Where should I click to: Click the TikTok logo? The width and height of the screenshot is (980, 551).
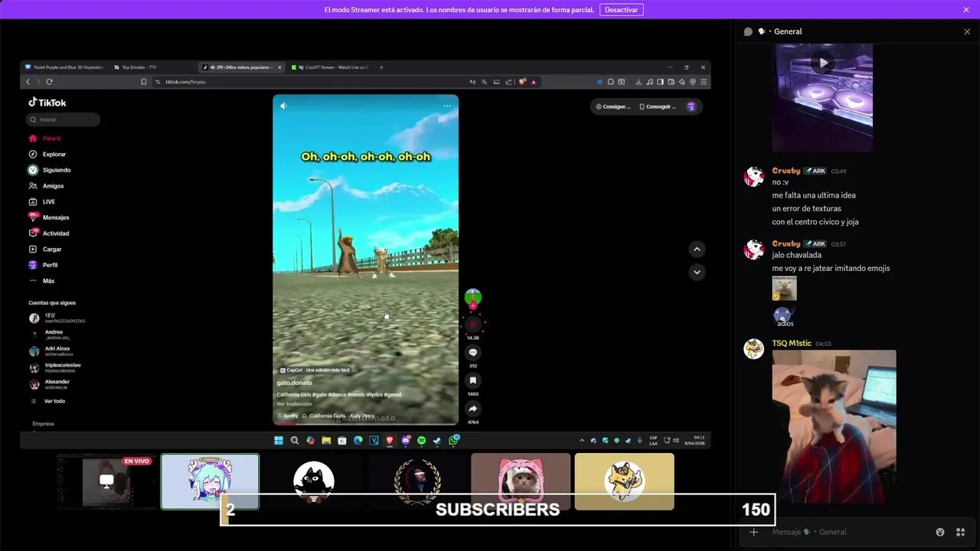(x=47, y=103)
